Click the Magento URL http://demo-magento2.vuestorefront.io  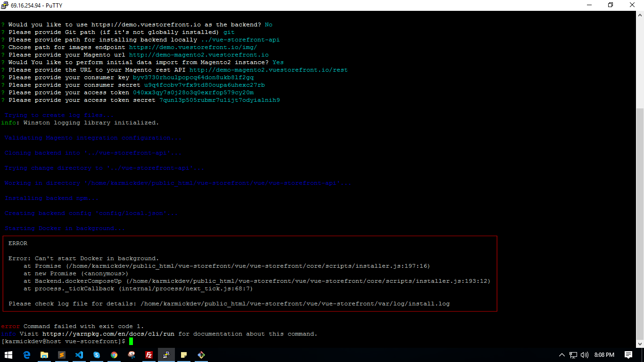pos(199,55)
